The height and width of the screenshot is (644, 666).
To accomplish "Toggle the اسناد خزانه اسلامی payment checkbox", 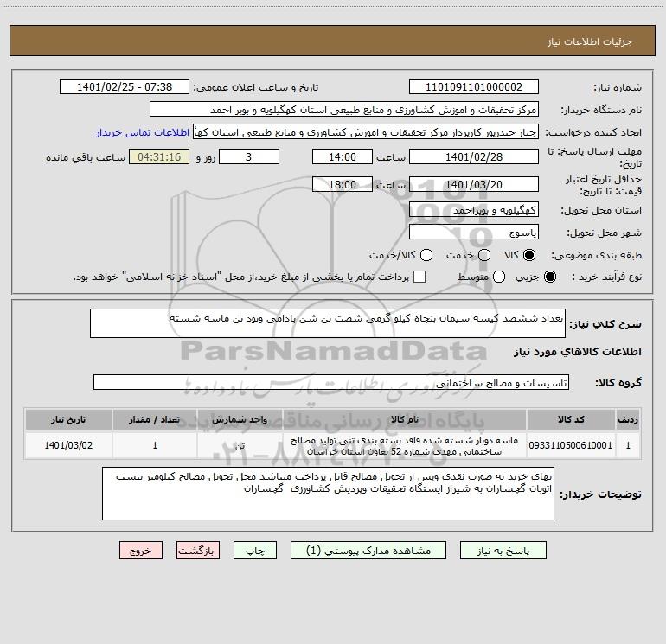I will pyautogui.click(x=419, y=277).
